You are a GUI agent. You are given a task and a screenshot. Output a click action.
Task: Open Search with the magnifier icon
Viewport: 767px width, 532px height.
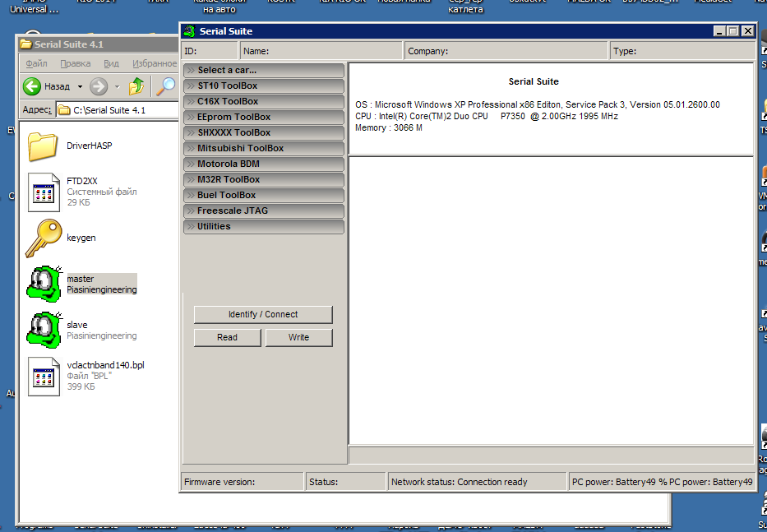(x=166, y=86)
